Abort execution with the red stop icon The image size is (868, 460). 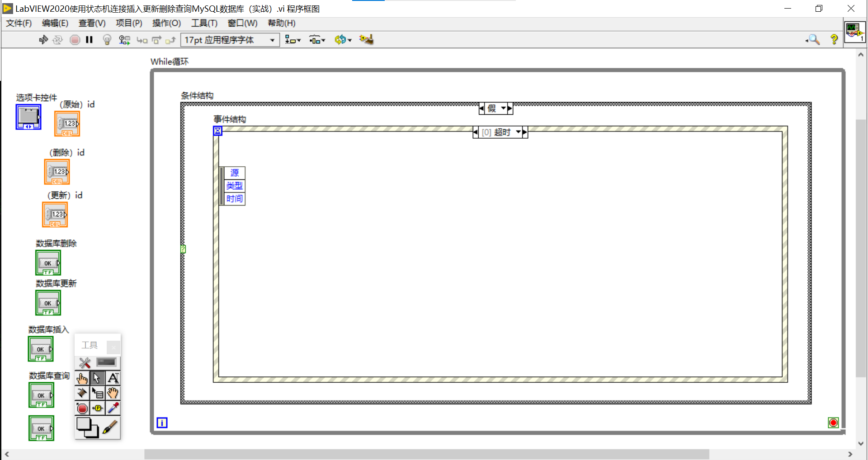tap(75, 40)
